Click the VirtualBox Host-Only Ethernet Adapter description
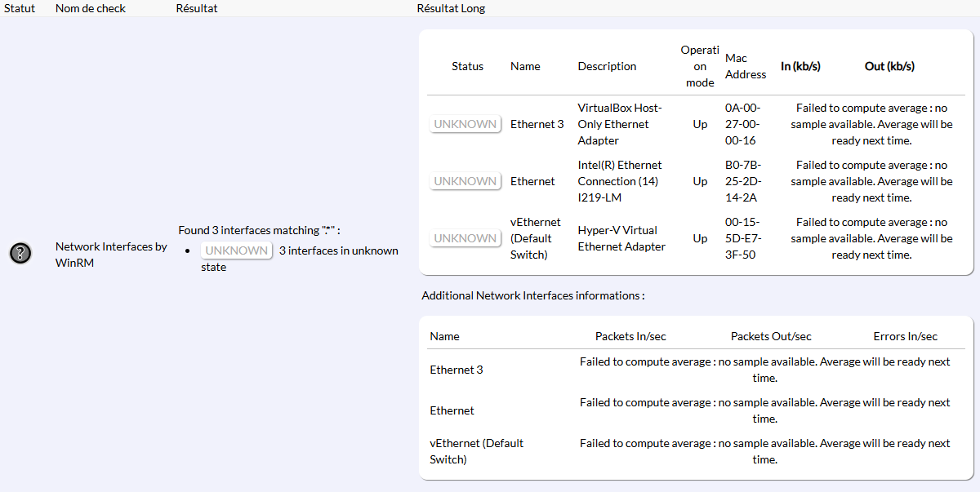 [x=619, y=124]
